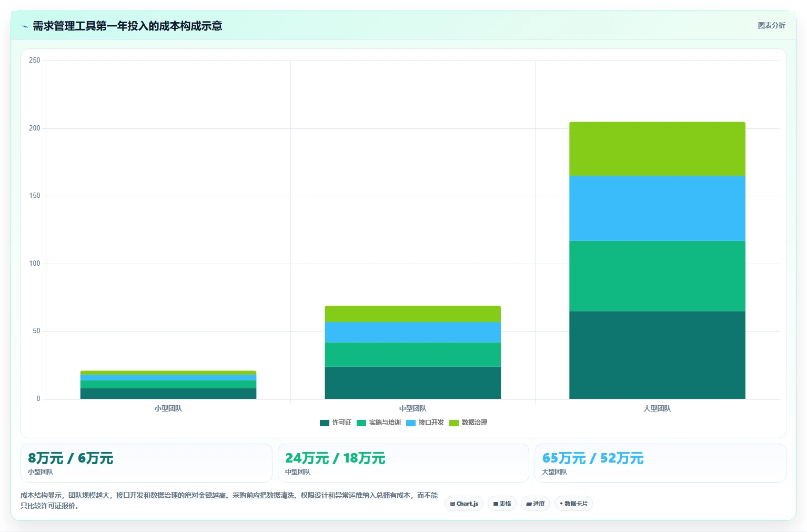Toggle the 许可证 legend swatch

[x=325, y=423]
